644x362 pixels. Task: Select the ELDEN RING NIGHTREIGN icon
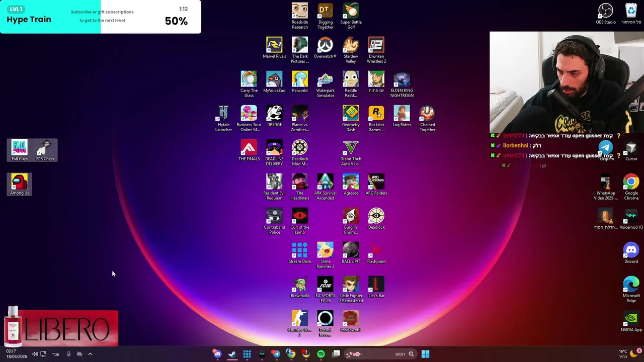click(402, 84)
